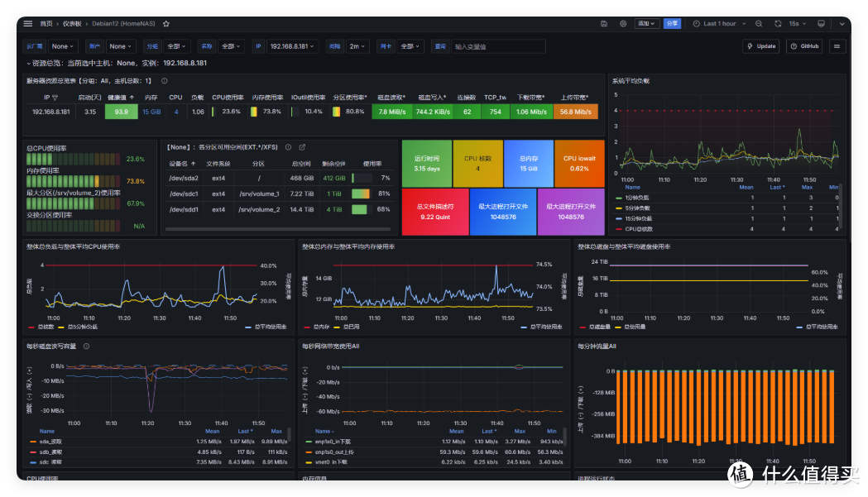Click the sda_读取 legend color swatch
The image size is (868, 497).
coord(33,442)
